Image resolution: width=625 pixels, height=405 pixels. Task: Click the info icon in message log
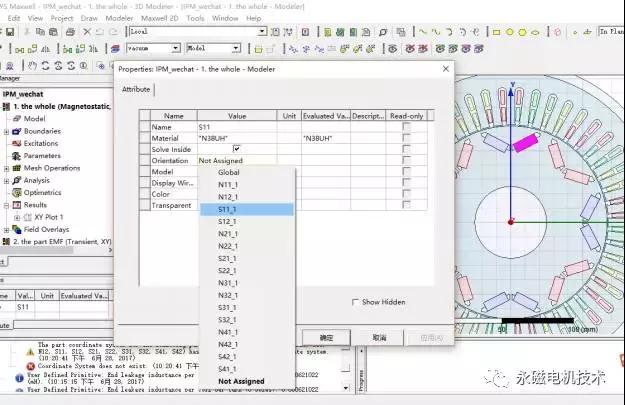tap(19, 377)
